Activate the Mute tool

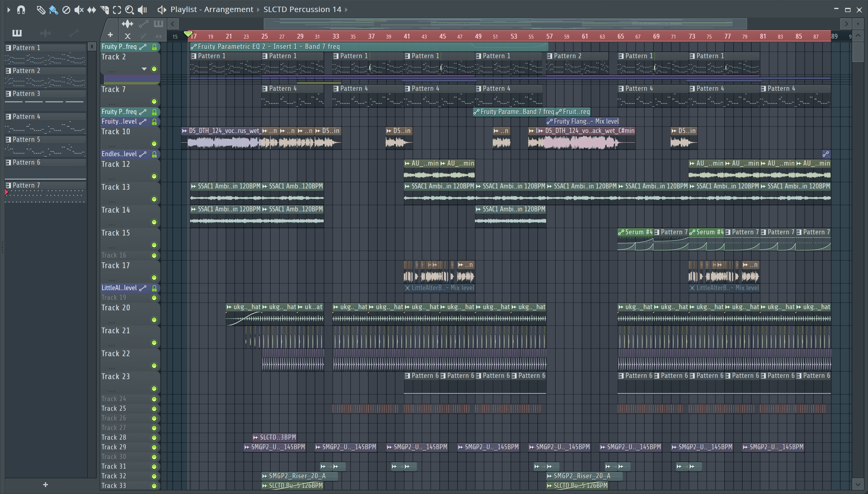[x=79, y=10]
